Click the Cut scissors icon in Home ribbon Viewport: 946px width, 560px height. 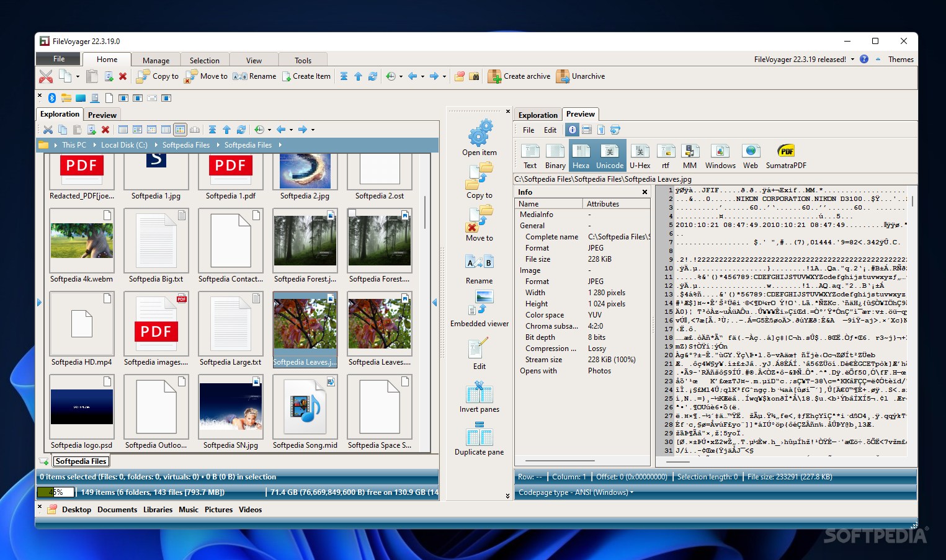pyautogui.click(x=46, y=76)
